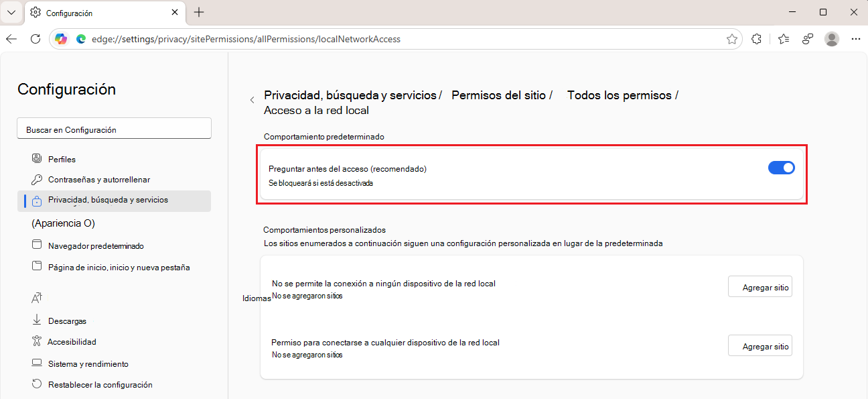Screen dimensions: 868x399
Task: Open Página de inicio, inicio y nueva pestaña
Action: coord(114,267)
